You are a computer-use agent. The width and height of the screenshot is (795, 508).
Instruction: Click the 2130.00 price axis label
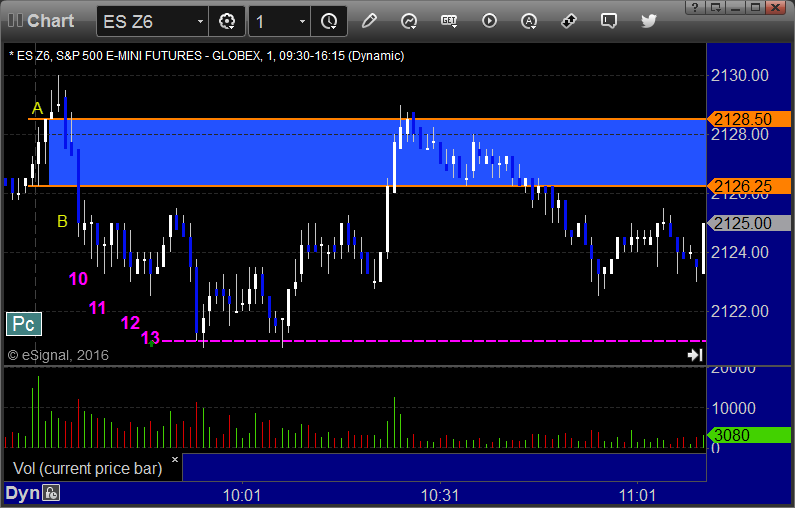pos(740,76)
